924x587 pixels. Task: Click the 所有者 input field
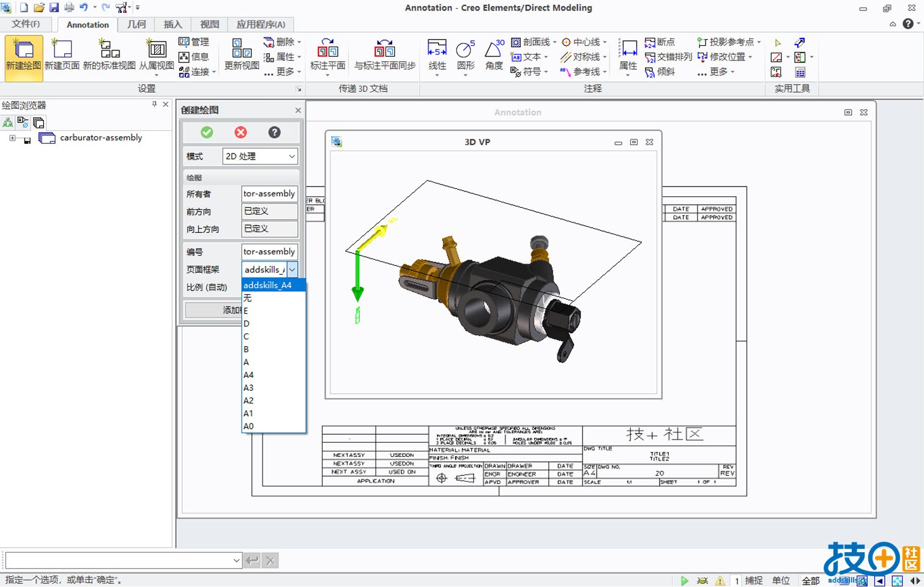tap(269, 193)
